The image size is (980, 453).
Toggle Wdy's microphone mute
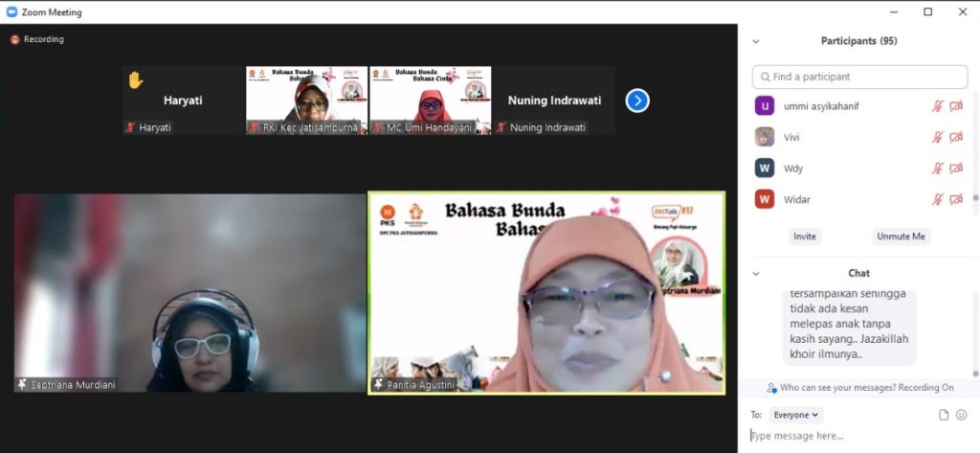tap(937, 168)
